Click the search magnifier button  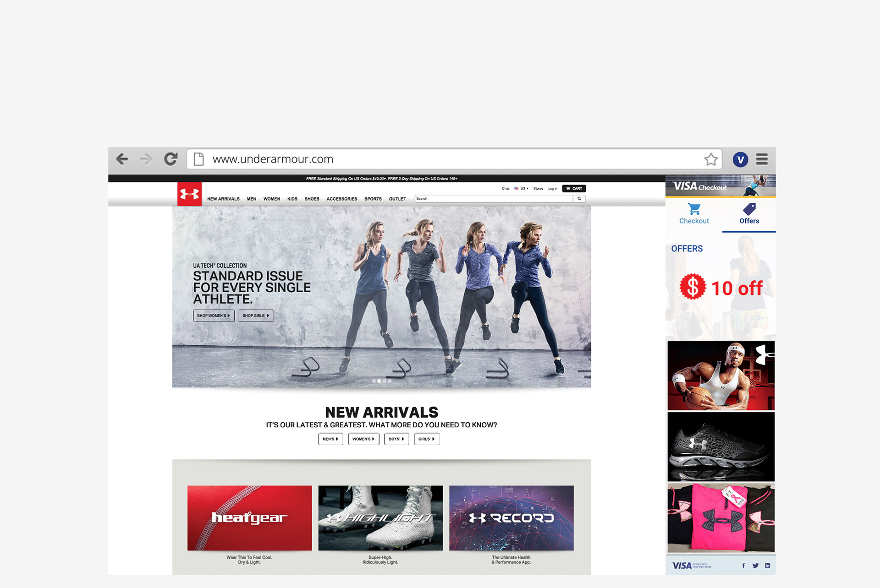[x=579, y=199]
